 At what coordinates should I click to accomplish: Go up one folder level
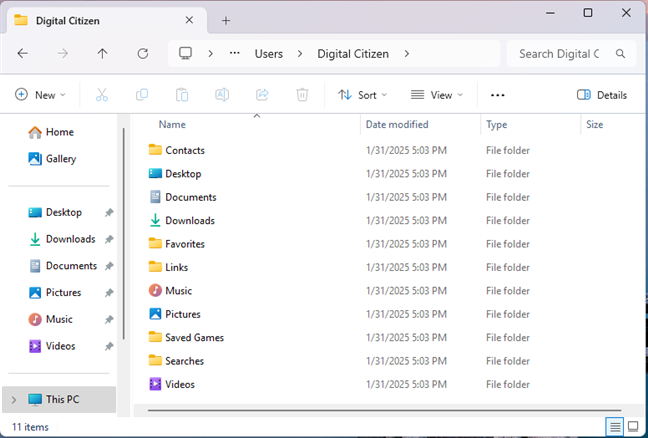click(x=102, y=53)
